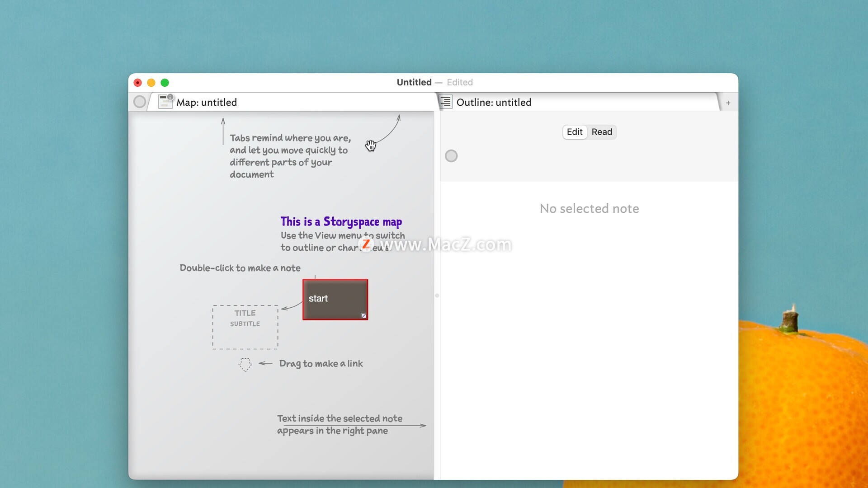
Task: Minimize the Untitled window with the yellow button
Action: (151, 83)
